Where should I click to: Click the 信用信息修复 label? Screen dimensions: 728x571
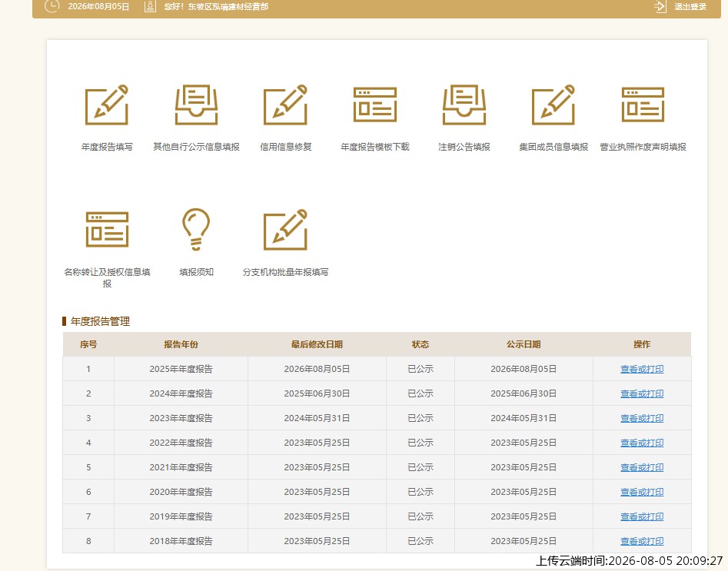(285, 147)
